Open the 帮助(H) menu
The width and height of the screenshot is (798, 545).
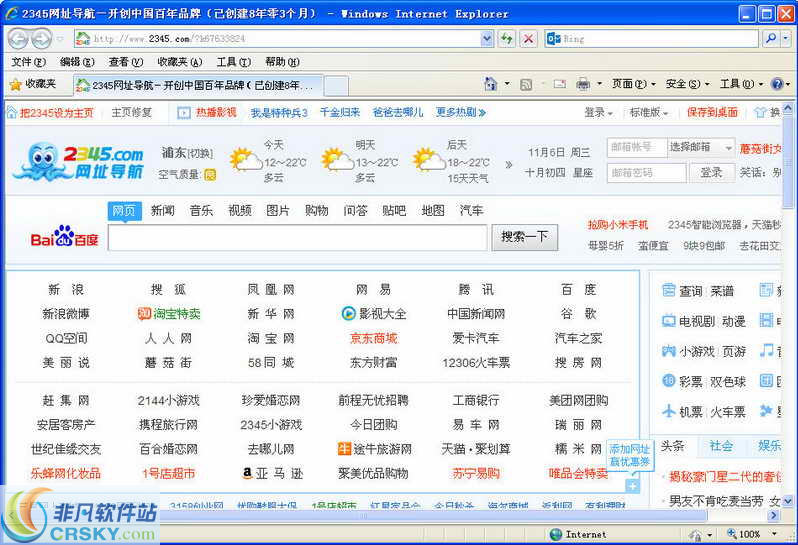point(282,62)
